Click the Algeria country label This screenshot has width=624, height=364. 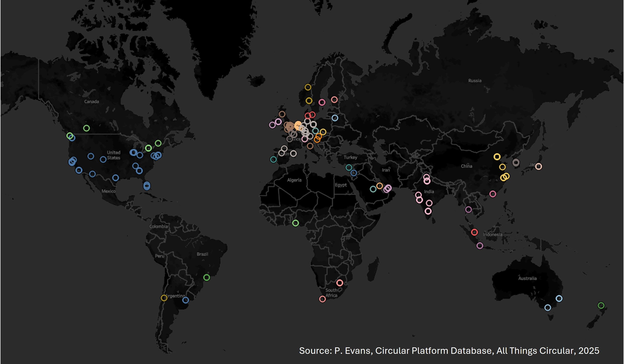(x=294, y=180)
